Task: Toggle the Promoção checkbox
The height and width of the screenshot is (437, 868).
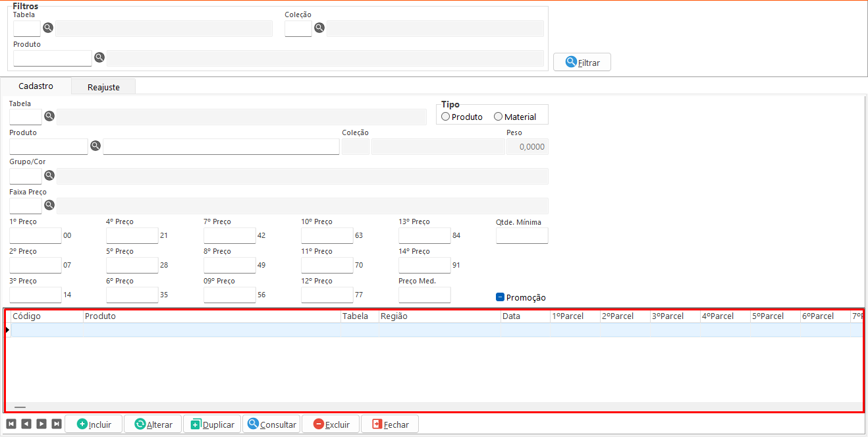Action: [x=500, y=297]
